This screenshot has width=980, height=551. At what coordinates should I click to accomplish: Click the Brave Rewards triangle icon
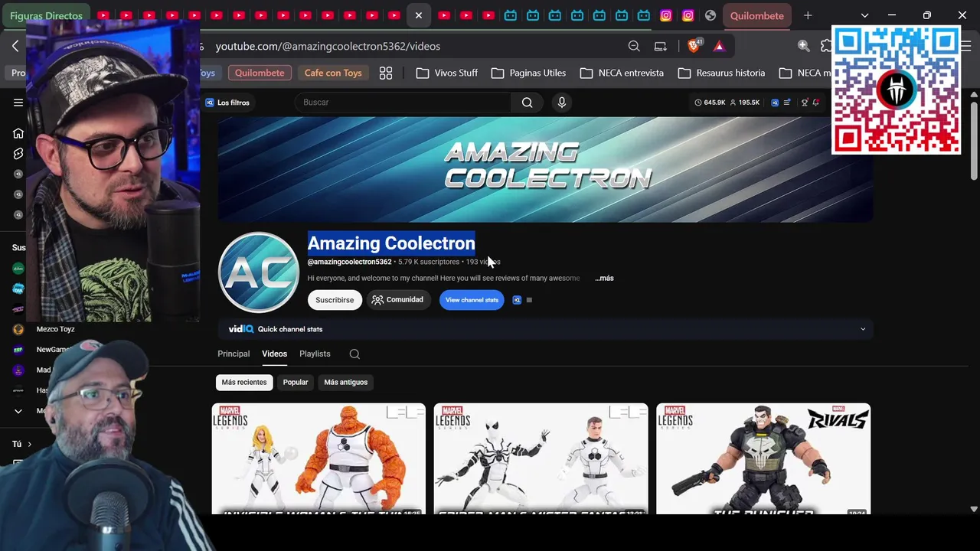coord(719,46)
